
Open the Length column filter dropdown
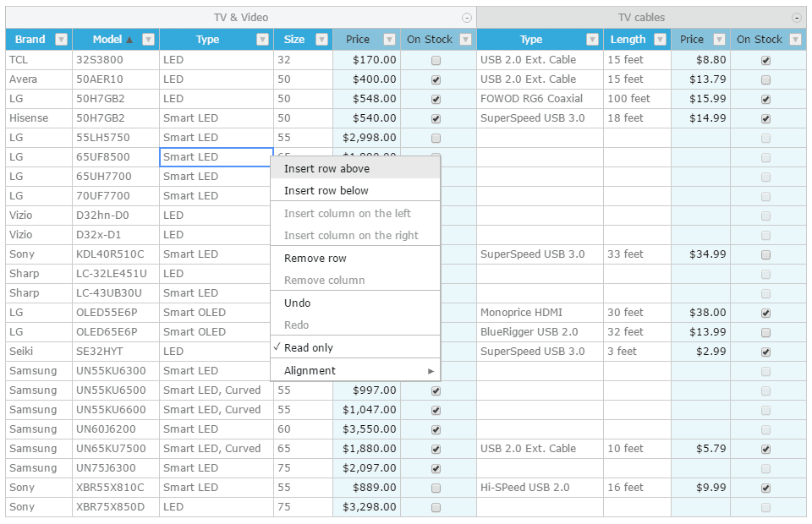(660, 40)
